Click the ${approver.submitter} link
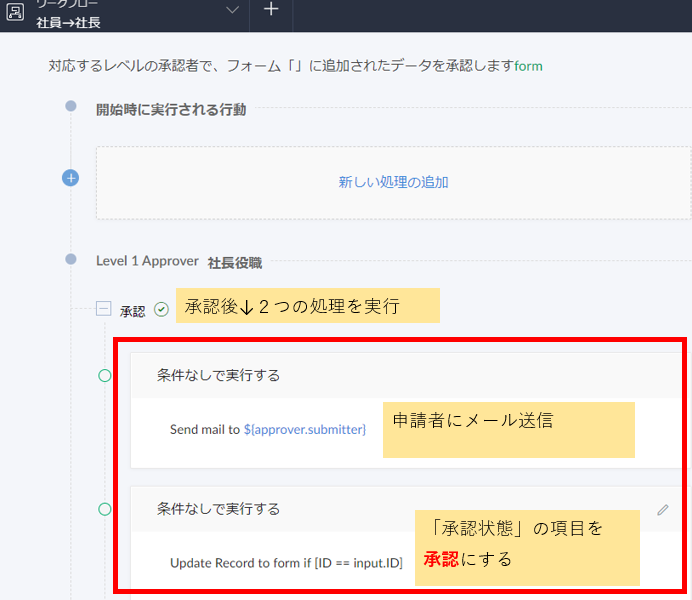 (305, 430)
